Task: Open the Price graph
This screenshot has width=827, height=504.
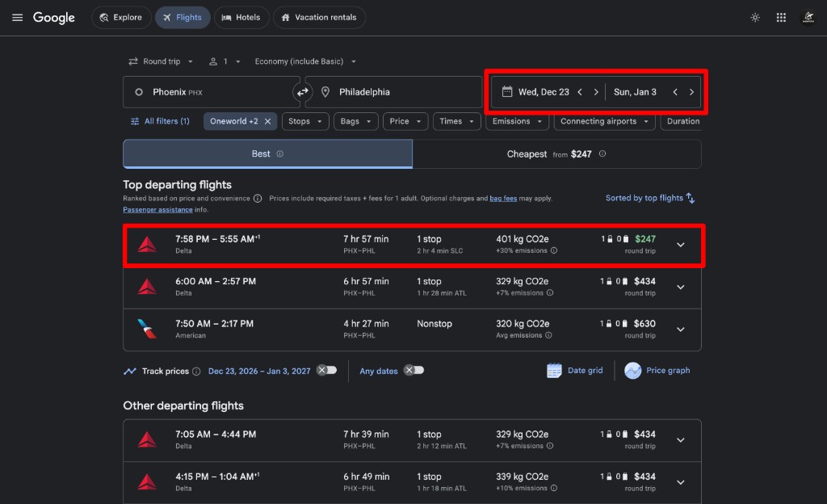Action: (657, 371)
